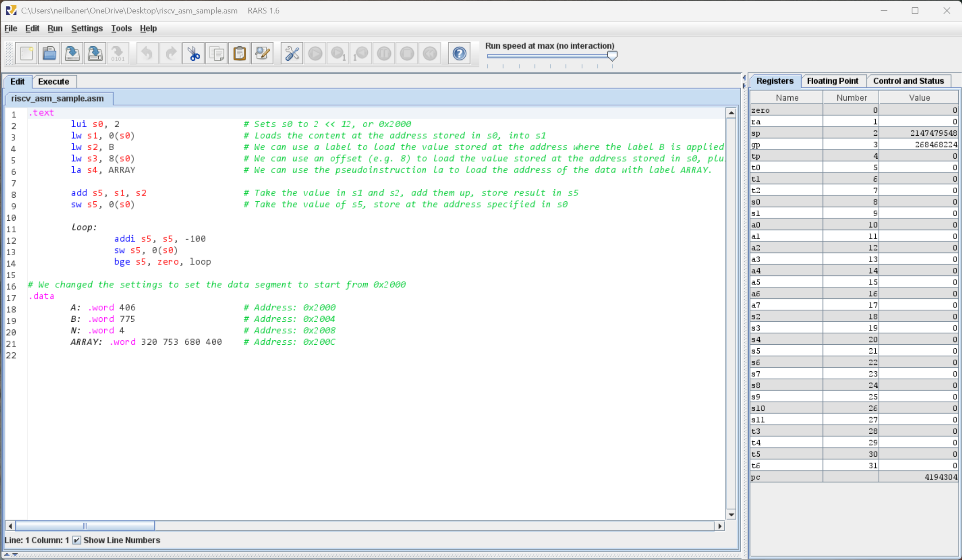Switch to the Floating Point registers tab
The image size is (962, 560).
click(x=832, y=81)
